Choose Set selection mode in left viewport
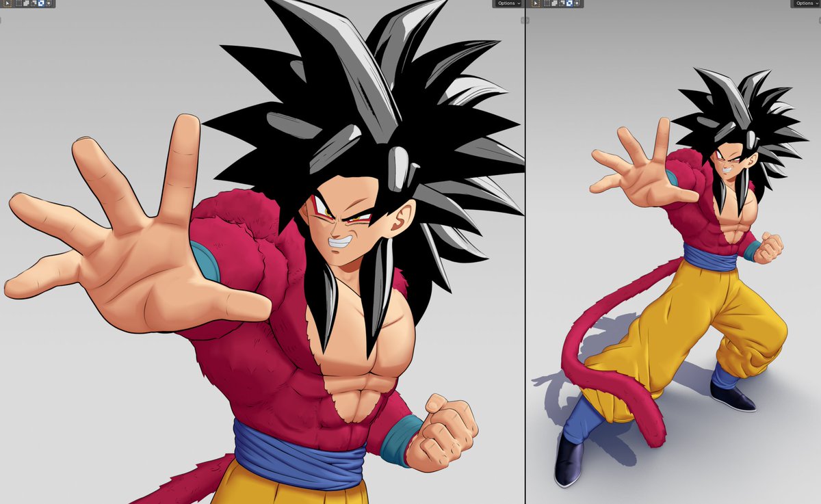This screenshot has width=821, height=504. pyautogui.click(x=18, y=3)
